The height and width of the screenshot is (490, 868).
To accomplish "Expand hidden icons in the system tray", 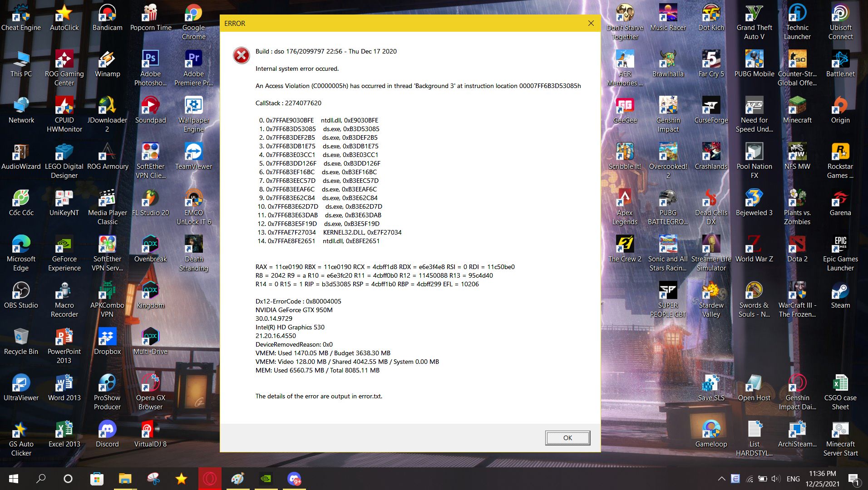I will pyautogui.click(x=721, y=479).
